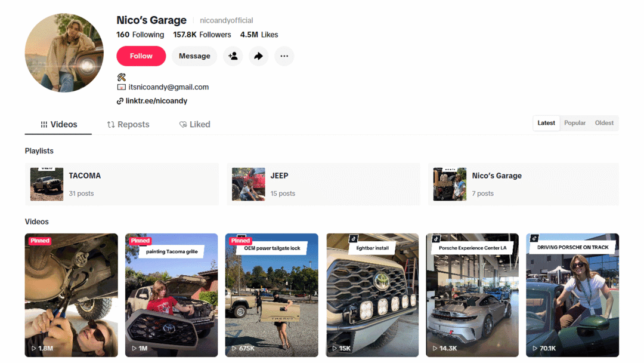Click the JEEP playlist title
This screenshot has height=363, width=644.
coord(279,176)
